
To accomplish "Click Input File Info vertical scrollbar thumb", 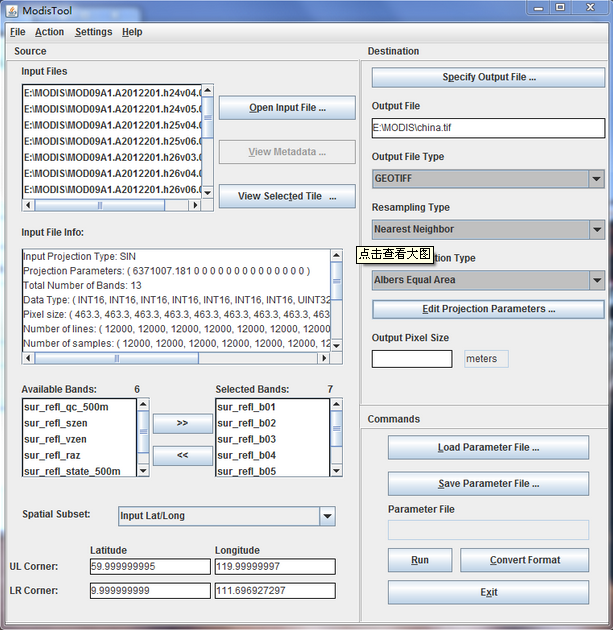I will (336, 281).
